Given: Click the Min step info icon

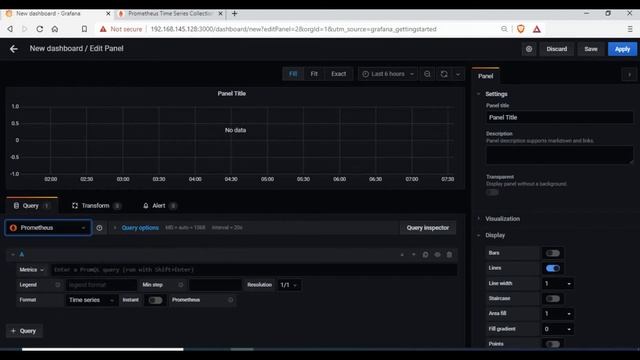Looking at the screenshot, I should (181, 285).
